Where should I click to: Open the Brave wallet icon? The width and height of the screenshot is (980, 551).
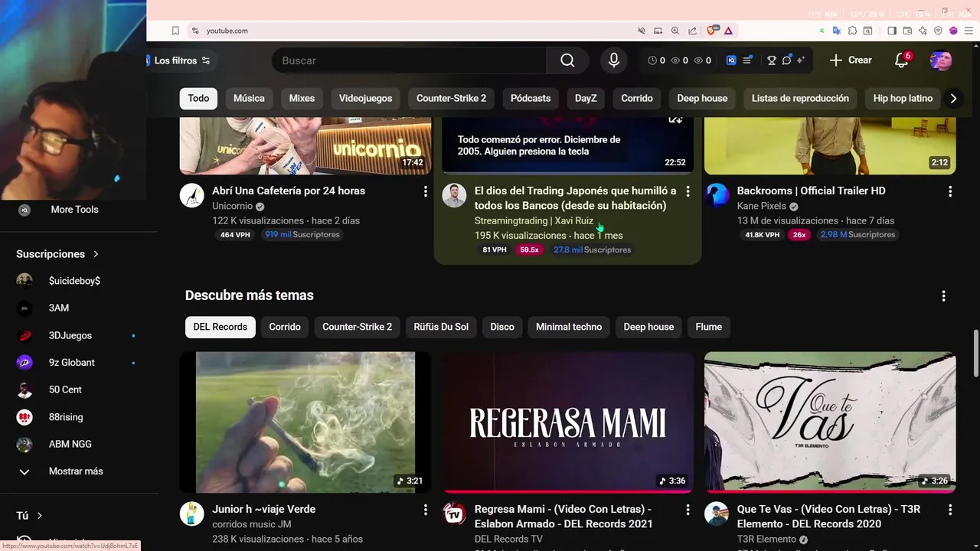coord(907,31)
